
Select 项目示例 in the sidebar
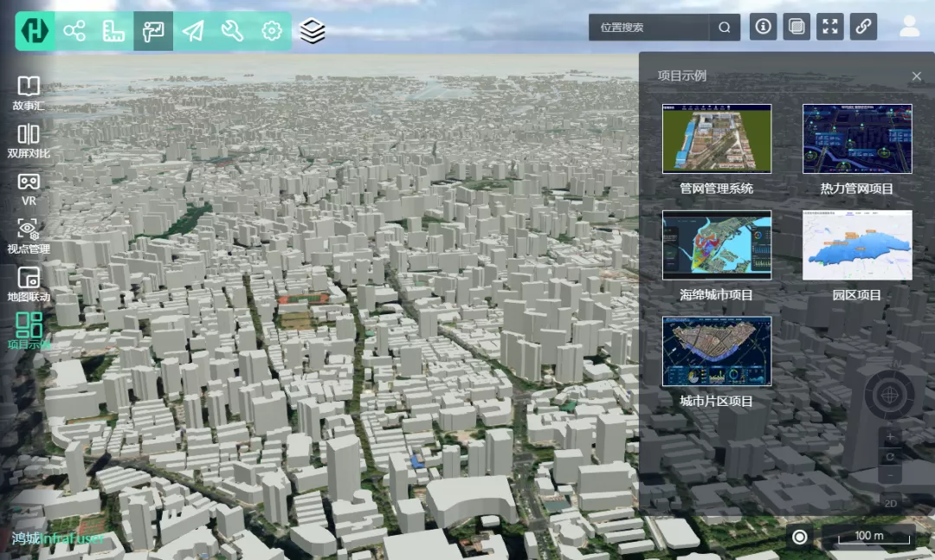29,331
